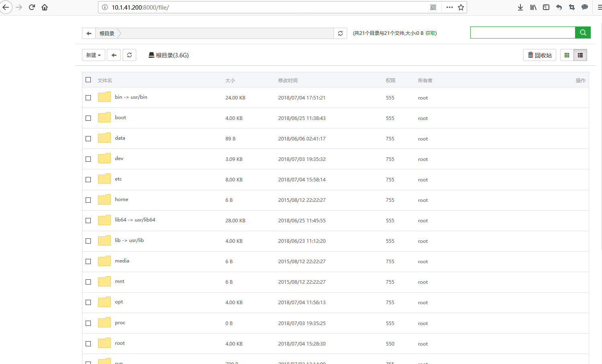Refresh the path bar with reload icon
602x364 pixels.
tap(340, 33)
